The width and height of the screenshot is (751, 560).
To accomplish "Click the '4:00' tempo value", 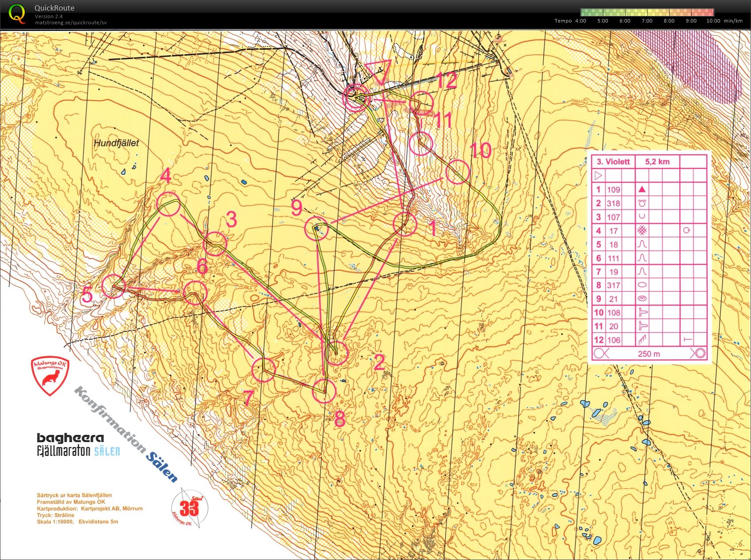I will coord(581,21).
